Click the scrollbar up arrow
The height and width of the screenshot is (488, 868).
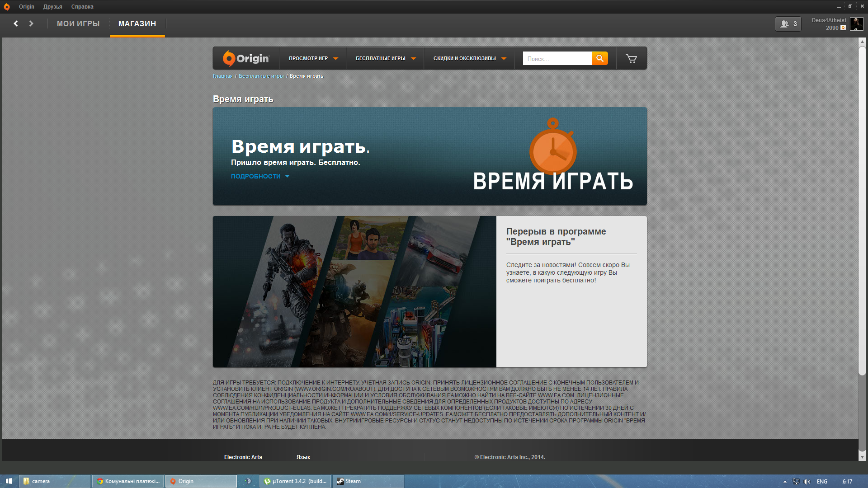[862, 42]
